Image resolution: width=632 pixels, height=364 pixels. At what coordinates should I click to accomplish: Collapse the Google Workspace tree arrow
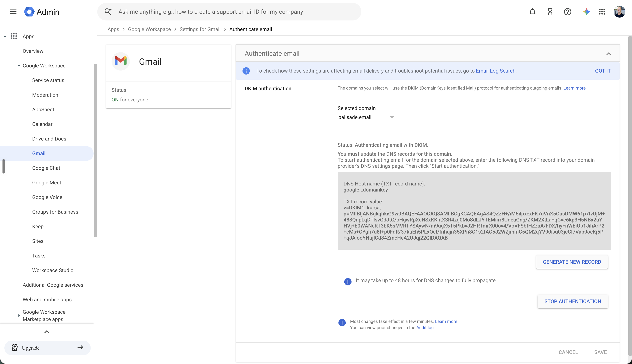pyautogui.click(x=19, y=66)
